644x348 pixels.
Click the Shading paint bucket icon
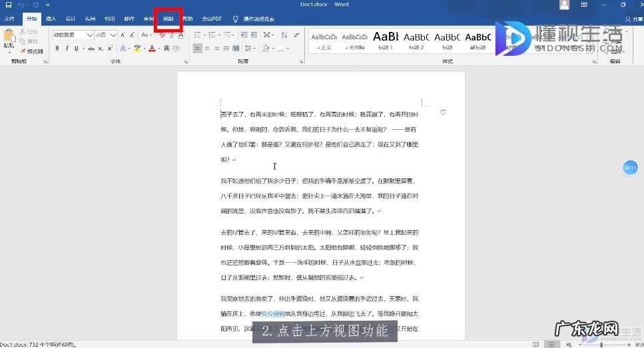(266, 49)
